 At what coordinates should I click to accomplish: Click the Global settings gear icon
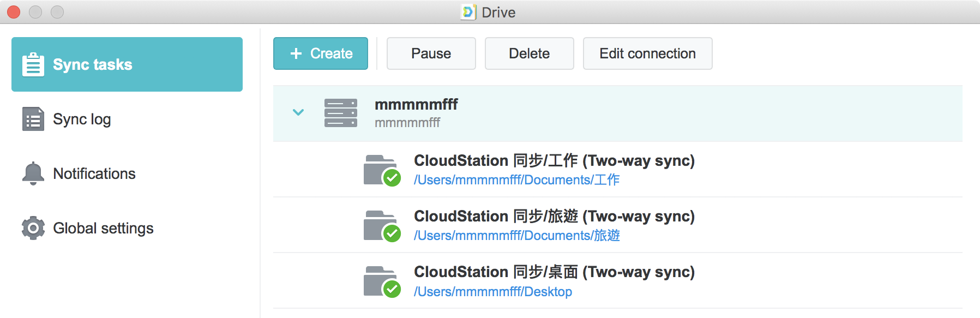pyautogui.click(x=33, y=228)
